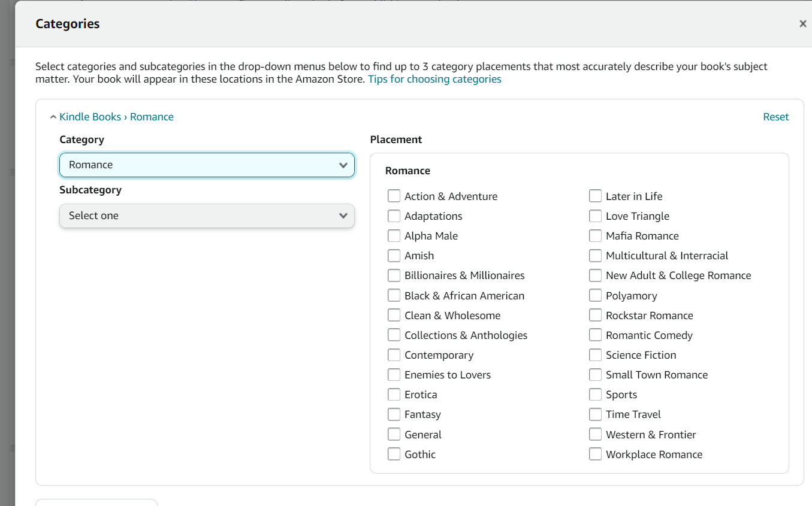812x506 pixels.
Task: Collapse the Kindle Books › Romance section
Action: tap(53, 117)
